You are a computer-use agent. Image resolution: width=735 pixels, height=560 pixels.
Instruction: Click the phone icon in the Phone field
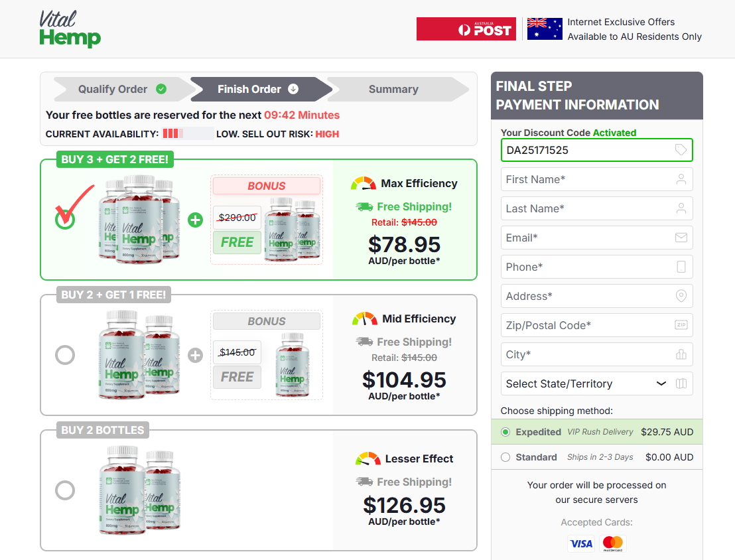[681, 267]
